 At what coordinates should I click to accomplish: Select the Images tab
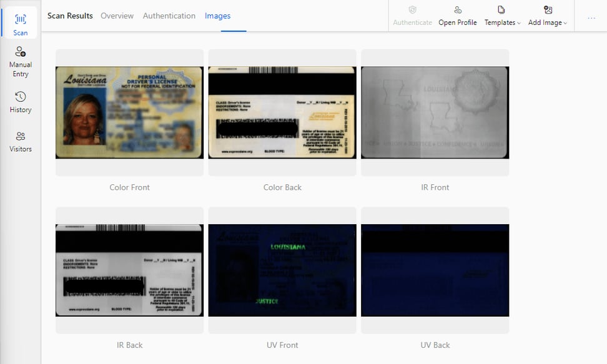point(217,16)
